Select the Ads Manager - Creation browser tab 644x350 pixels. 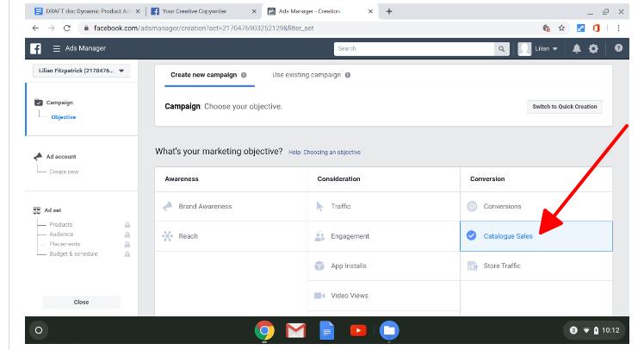click(x=319, y=11)
